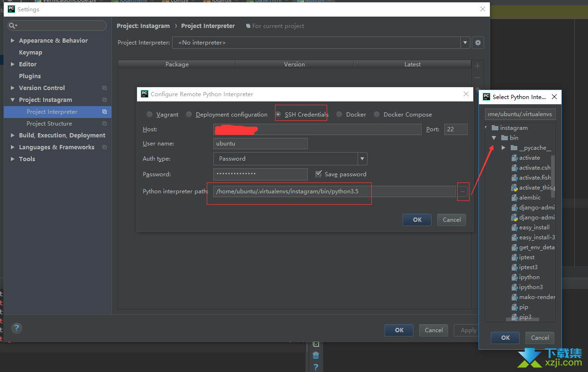588x372 pixels.
Task: Click the file icon next to easy_install
Action: [514, 227]
